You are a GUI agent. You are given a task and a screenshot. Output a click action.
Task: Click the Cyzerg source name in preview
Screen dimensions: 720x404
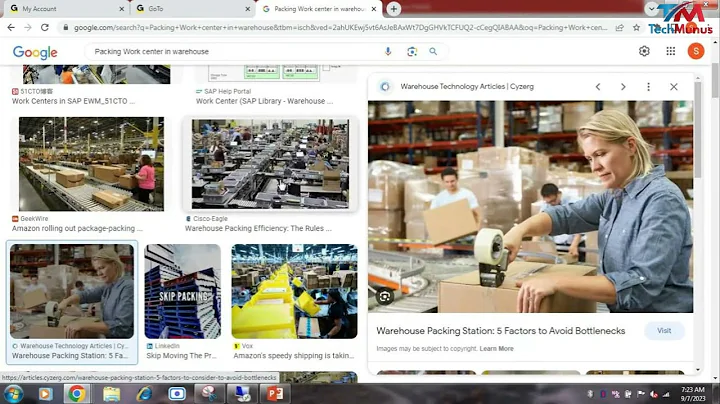click(467, 86)
